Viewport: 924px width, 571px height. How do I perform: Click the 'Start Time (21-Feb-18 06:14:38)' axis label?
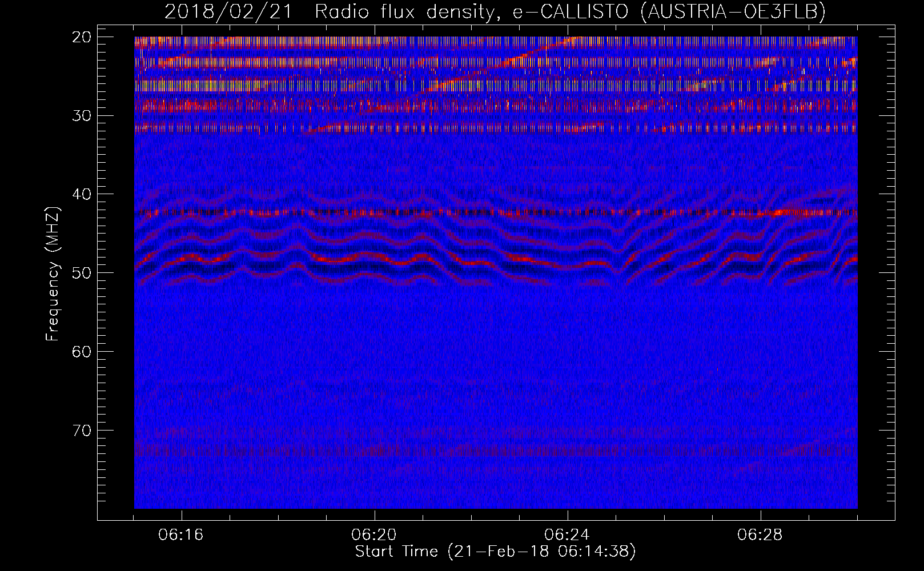pos(495,552)
